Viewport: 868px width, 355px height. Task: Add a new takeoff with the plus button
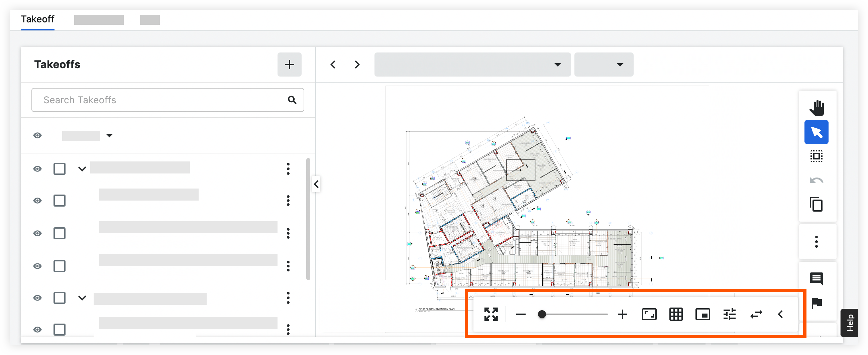(x=289, y=64)
